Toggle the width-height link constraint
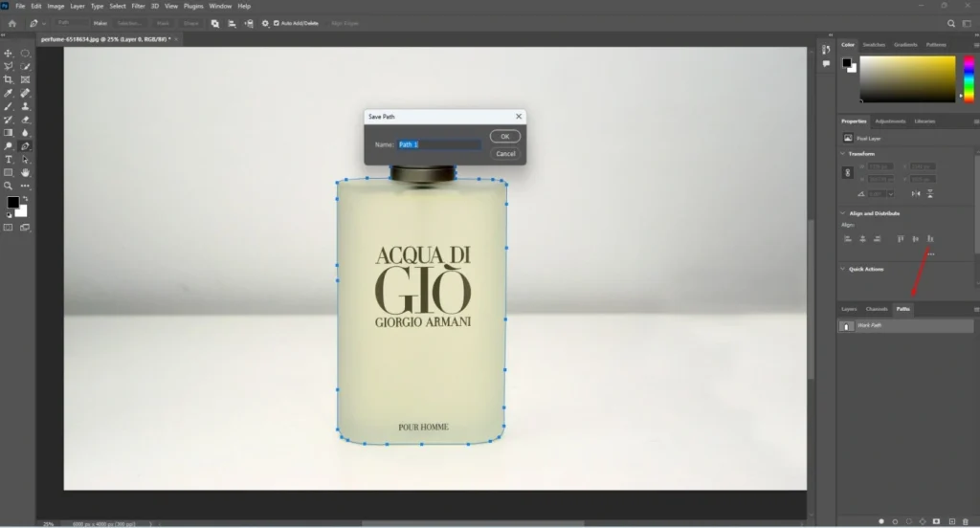980x528 pixels. 848,172
